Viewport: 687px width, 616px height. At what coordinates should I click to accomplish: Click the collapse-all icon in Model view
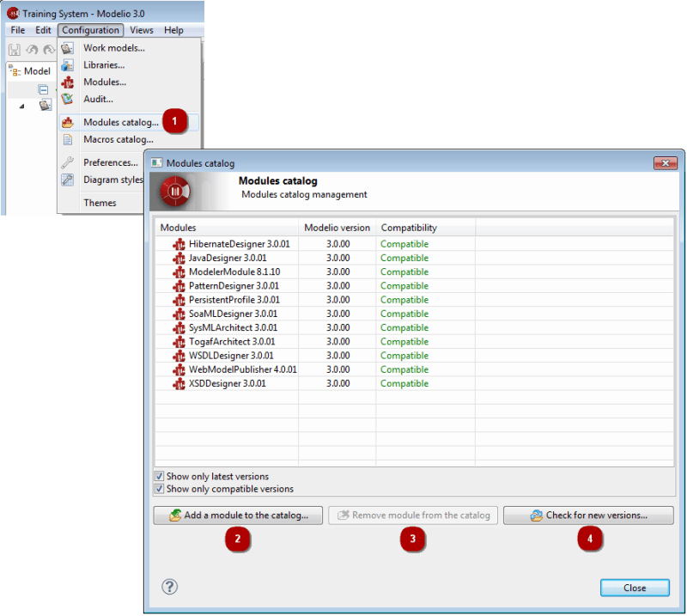point(43,90)
